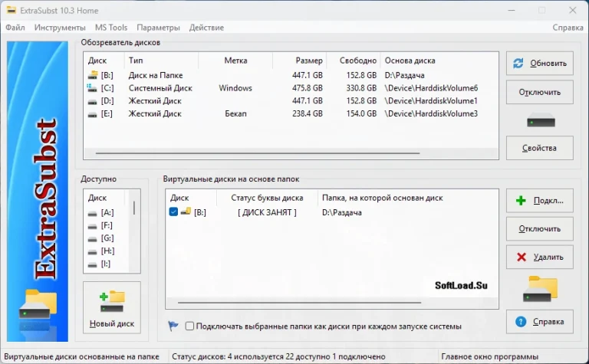Click \Device\HarddiskVolume1 path text

coord(431,101)
